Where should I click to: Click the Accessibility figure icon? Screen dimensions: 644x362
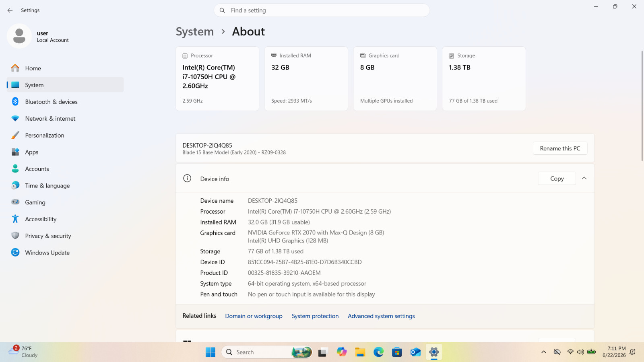point(15,219)
